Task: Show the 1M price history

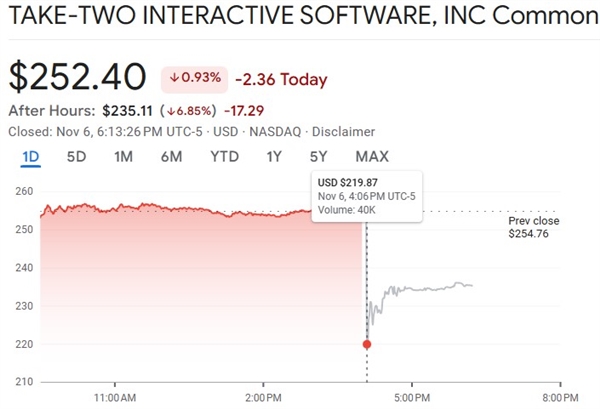Action: (x=124, y=156)
